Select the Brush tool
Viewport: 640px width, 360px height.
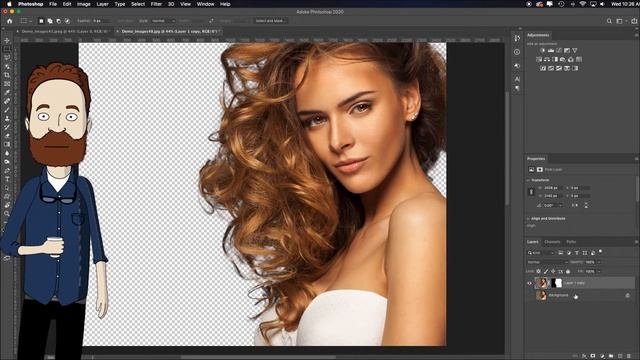[x=7, y=109]
